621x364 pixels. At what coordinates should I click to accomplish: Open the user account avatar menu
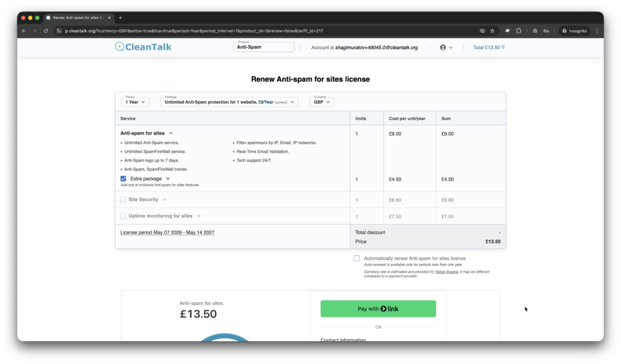click(x=446, y=47)
